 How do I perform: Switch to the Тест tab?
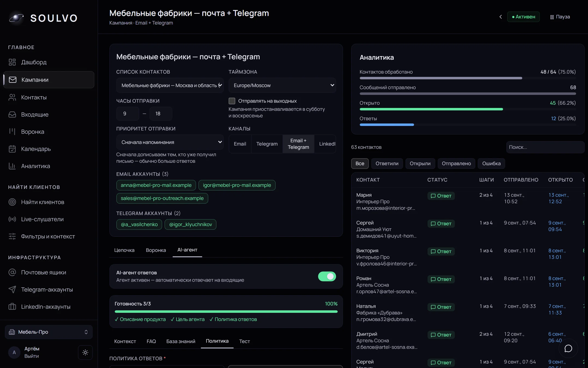point(244,341)
